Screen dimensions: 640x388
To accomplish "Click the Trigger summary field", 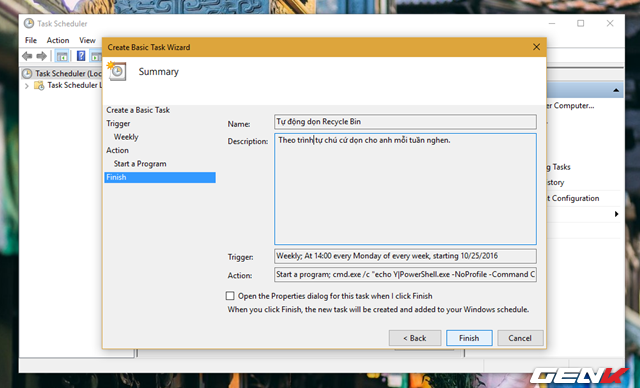I will (405, 256).
